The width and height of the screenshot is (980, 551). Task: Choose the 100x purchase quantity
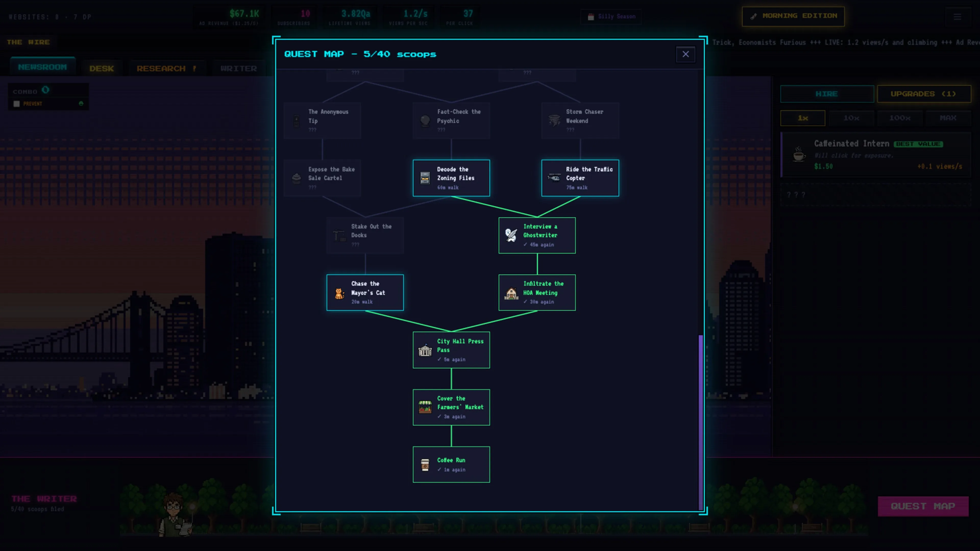pyautogui.click(x=900, y=118)
